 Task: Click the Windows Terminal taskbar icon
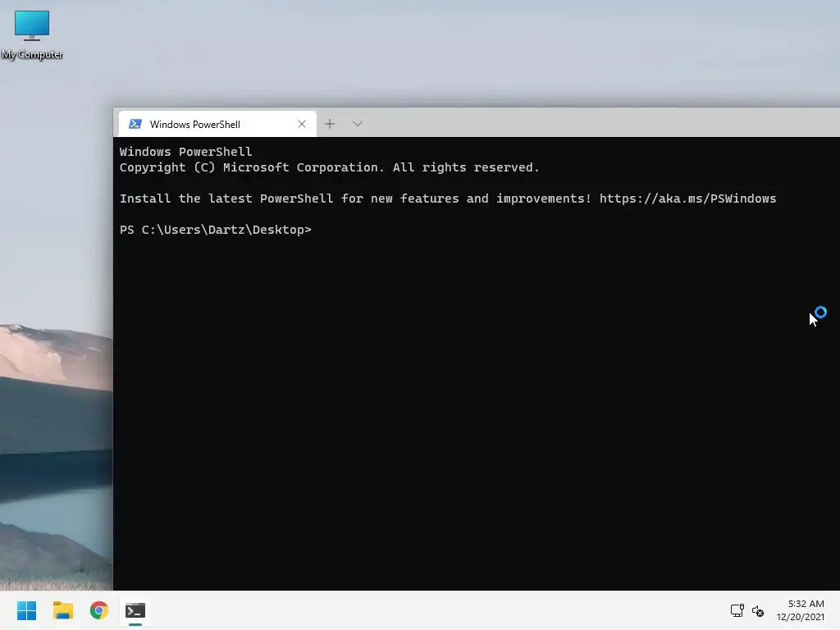point(135,610)
